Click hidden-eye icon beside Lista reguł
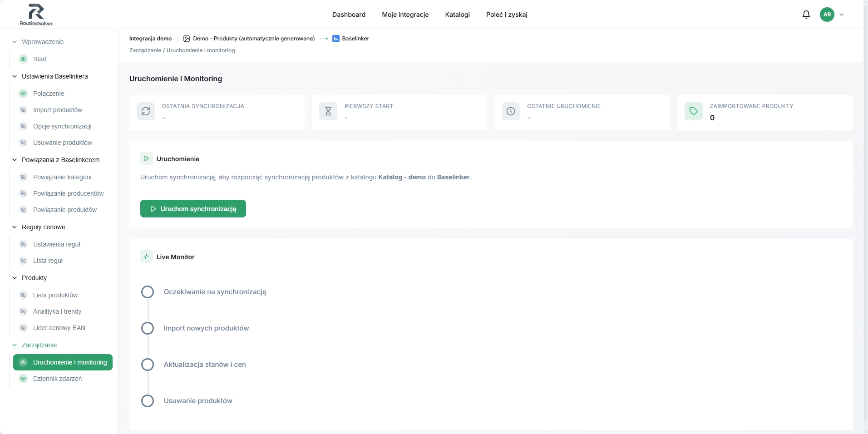This screenshot has width=868, height=434. click(x=23, y=261)
